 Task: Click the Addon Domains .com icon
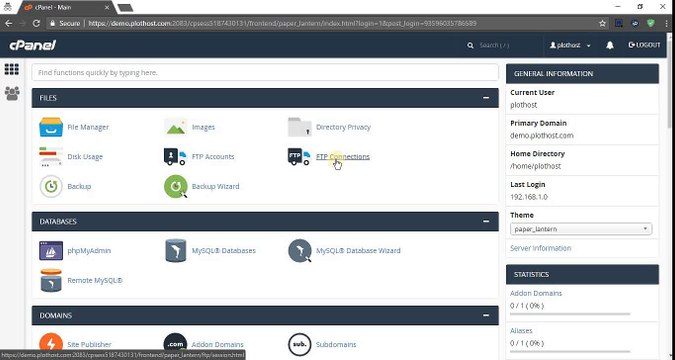[176, 344]
